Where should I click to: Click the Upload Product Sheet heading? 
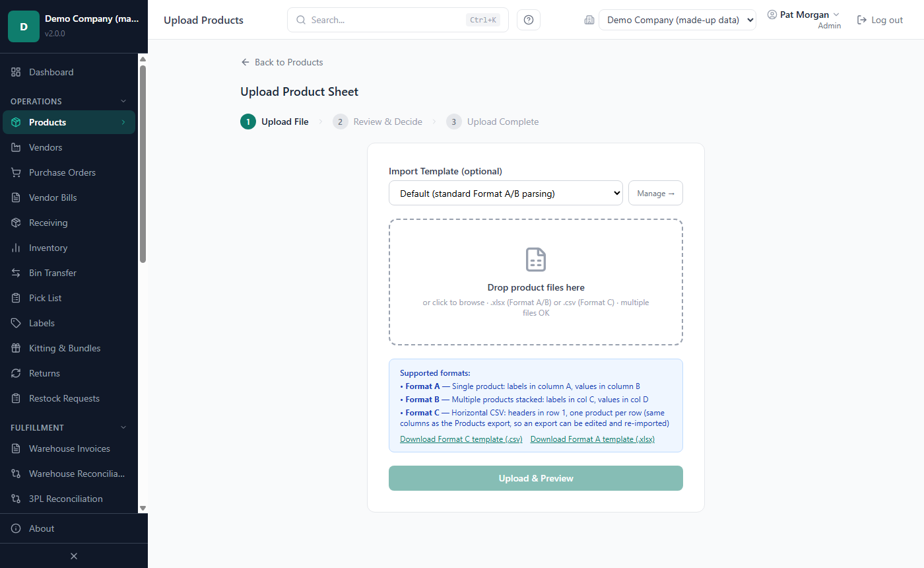click(x=300, y=92)
